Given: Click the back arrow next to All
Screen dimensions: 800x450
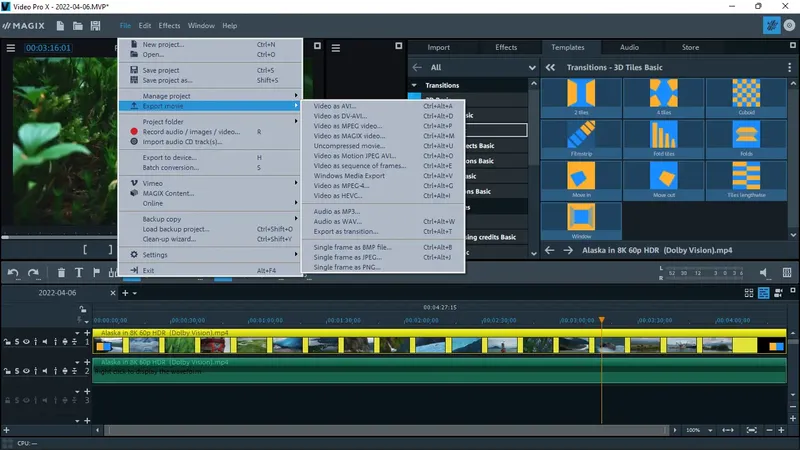Looking at the screenshot, I should point(417,67).
